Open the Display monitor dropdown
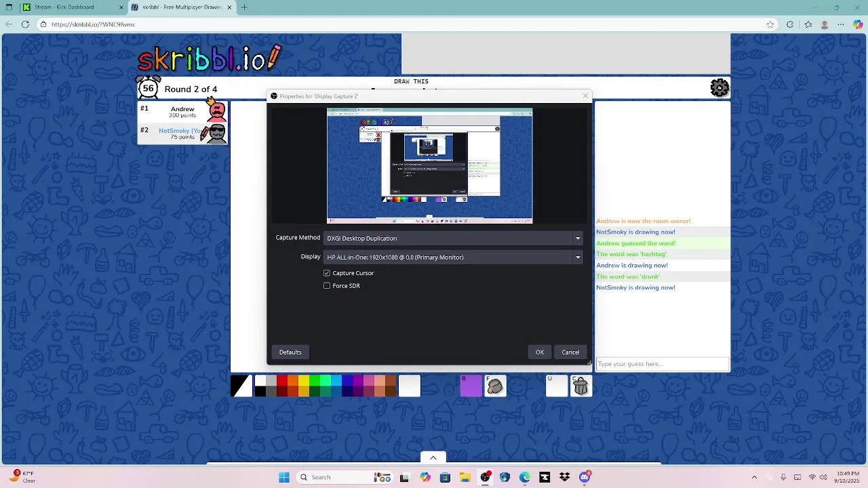The image size is (868, 488). coord(453,257)
